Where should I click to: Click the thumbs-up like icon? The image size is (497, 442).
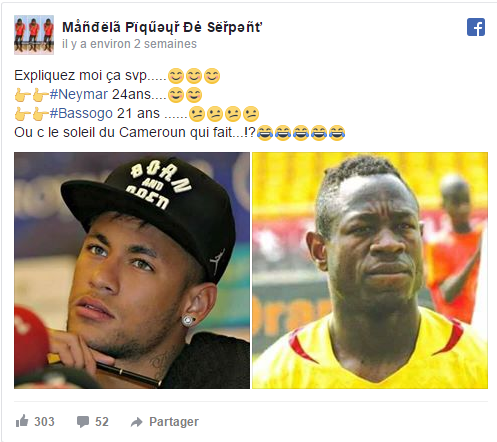(22, 421)
